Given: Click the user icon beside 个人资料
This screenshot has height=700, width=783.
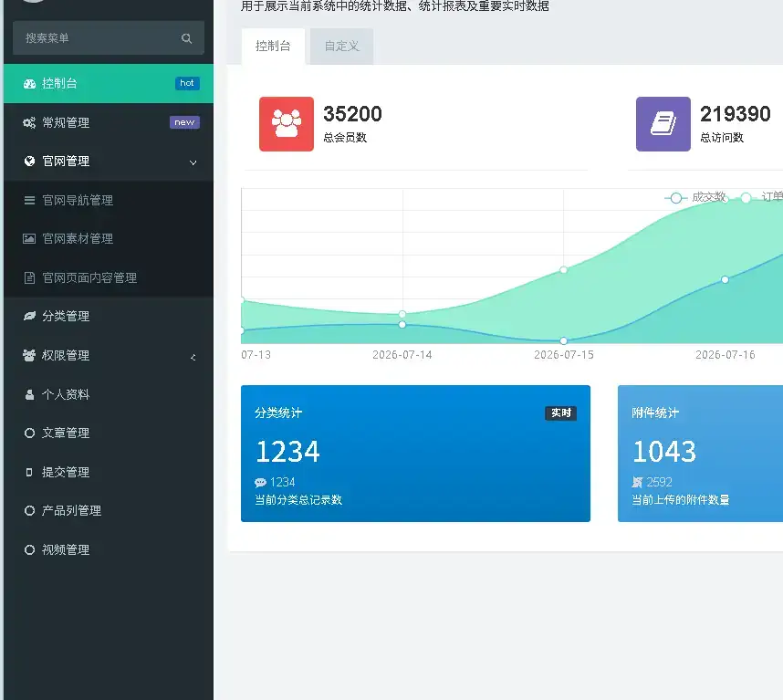Looking at the screenshot, I should pyautogui.click(x=29, y=394).
